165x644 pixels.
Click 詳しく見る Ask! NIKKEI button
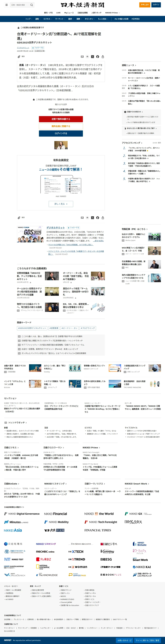(61, 204)
